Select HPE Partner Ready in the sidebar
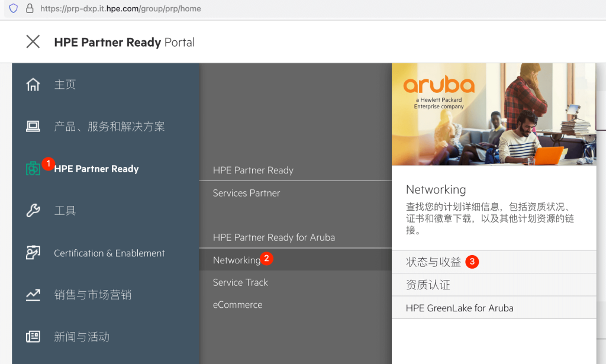This screenshot has height=364, width=606. click(96, 169)
